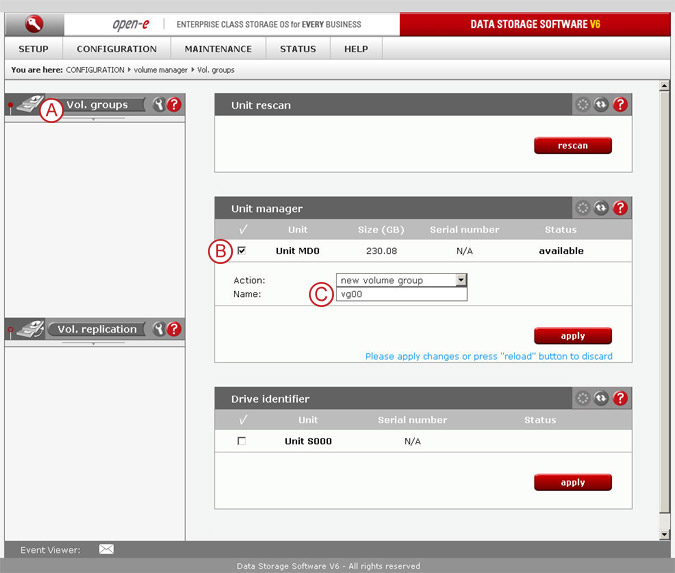Click the scrollbar down arrow
The width and height of the screenshot is (675, 573).
pyautogui.click(x=664, y=535)
